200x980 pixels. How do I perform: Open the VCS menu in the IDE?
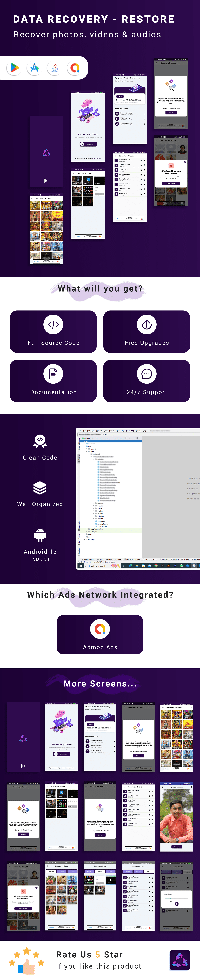point(133,431)
